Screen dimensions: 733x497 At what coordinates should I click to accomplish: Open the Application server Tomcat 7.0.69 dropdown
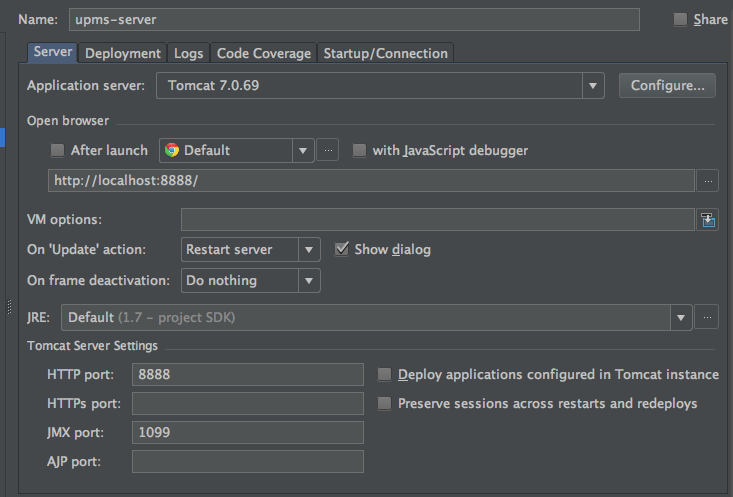pos(380,86)
